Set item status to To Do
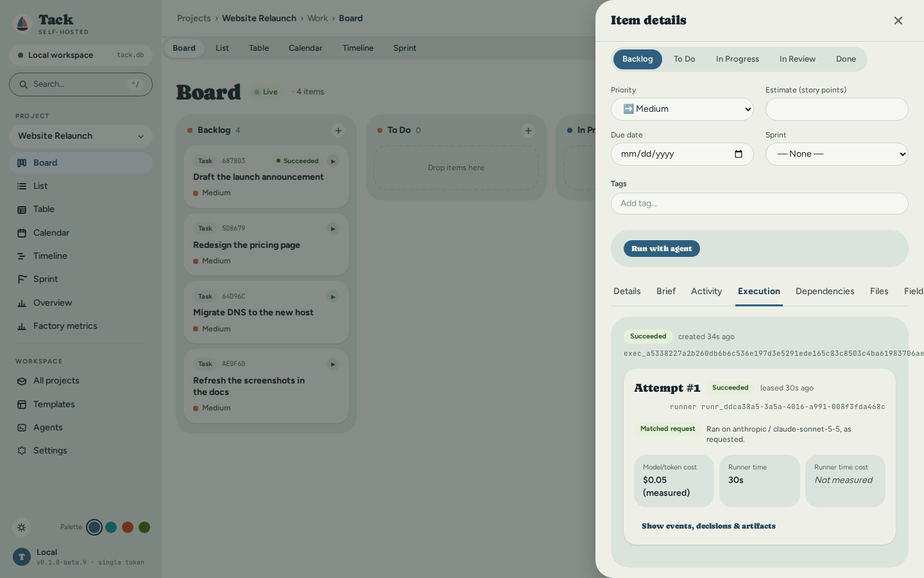Image resolution: width=924 pixels, height=578 pixels. pos(685,59)
